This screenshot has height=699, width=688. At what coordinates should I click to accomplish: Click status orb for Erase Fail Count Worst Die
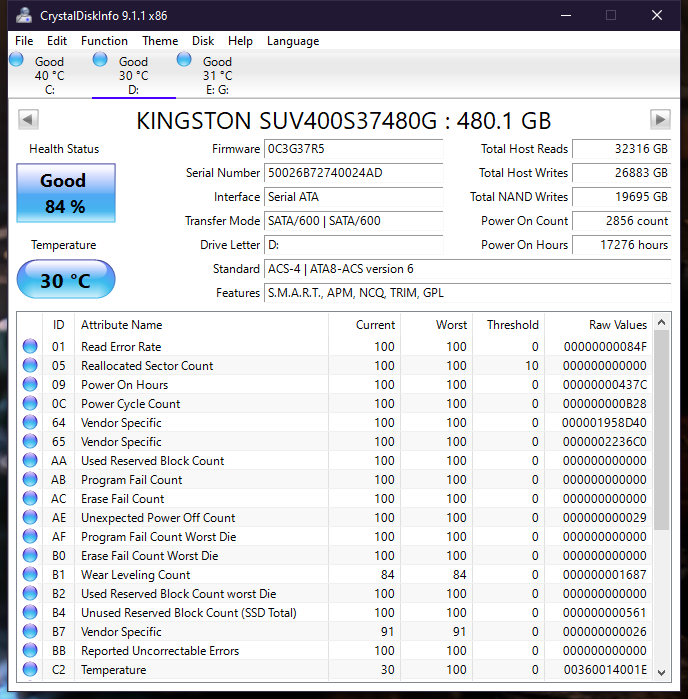point(30,555)
